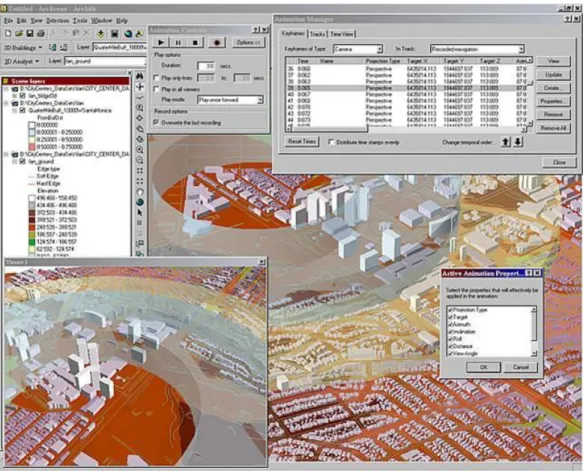Hide the lan_ground layer
The image size is (583, 471).
22,161
